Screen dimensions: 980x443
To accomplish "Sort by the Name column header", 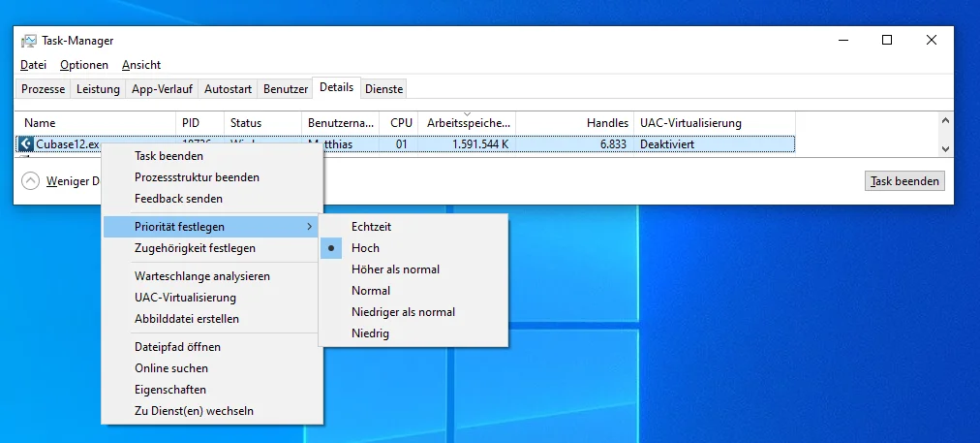I will (x=96, y=123).
